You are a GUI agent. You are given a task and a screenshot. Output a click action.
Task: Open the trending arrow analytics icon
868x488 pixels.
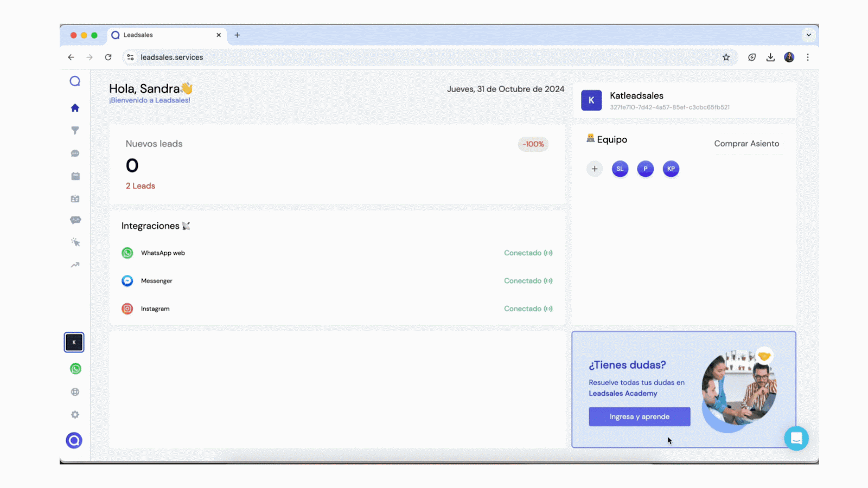75,265
